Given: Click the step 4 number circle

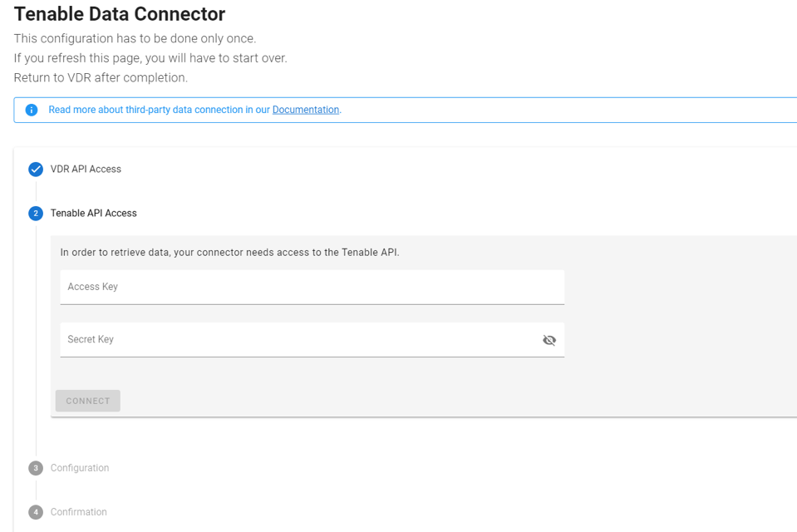Looking at the screenshot, I should 36,512.
